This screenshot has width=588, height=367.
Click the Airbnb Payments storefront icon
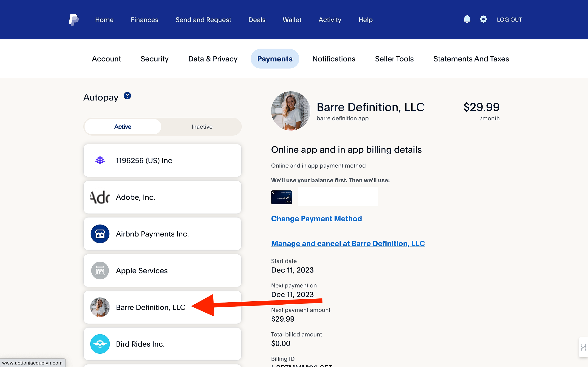(x=100, y=234)
